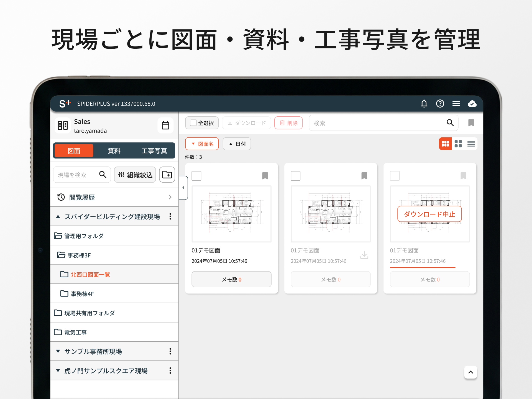
Task: Open first 01デモ図面 thumbnail
Action: (232, 214)
